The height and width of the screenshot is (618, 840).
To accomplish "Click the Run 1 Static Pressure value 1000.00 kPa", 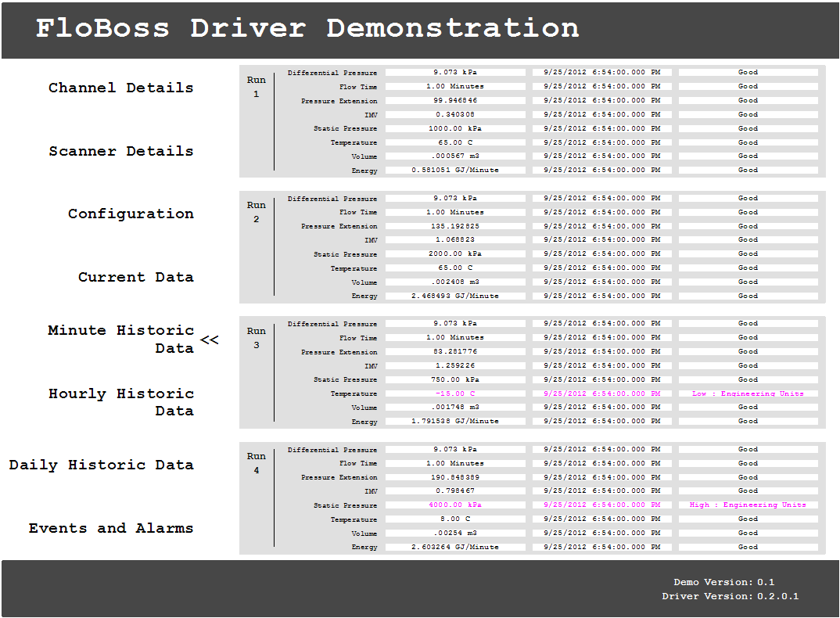I will (x=455, y=128).
